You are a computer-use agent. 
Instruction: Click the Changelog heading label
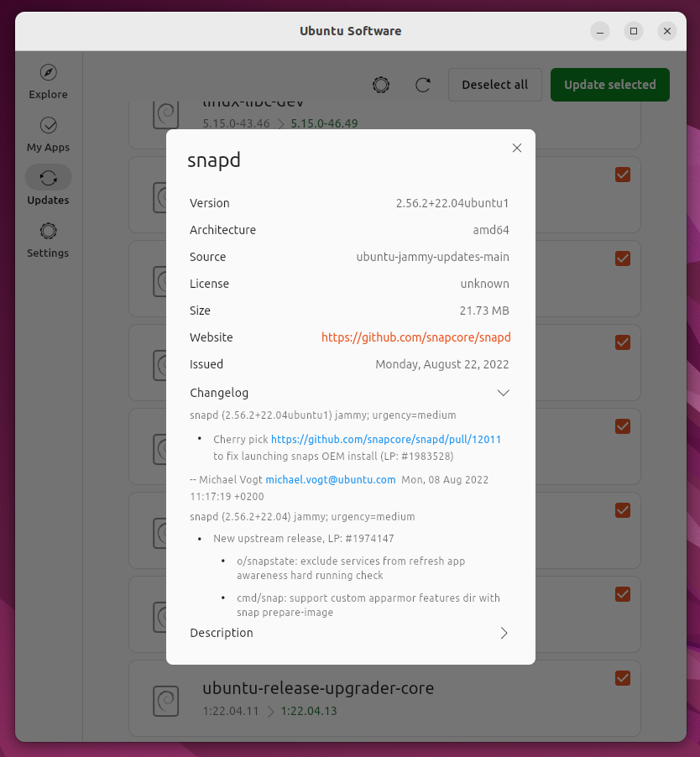[219, 393]
